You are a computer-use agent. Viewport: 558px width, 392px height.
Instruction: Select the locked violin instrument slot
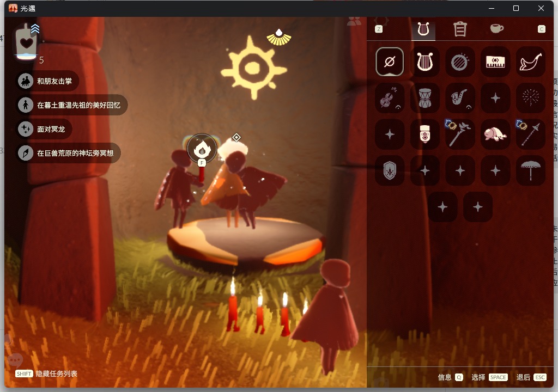pyautogui.click(x=390, y=98)
